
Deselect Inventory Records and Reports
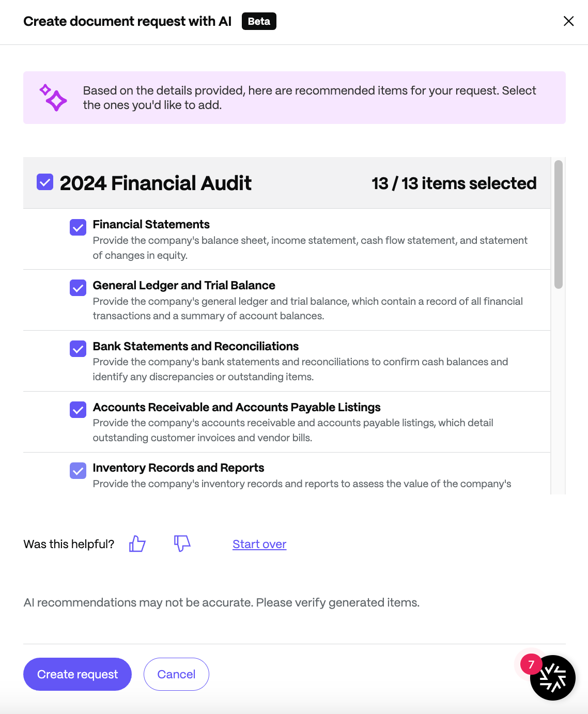[x=78, y=471]
